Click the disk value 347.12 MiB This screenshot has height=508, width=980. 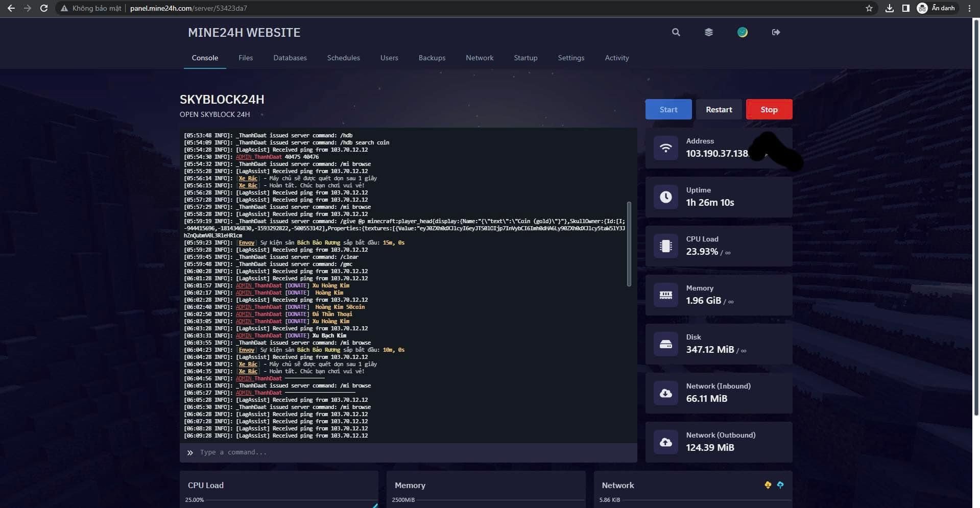[x=710, y=350]
